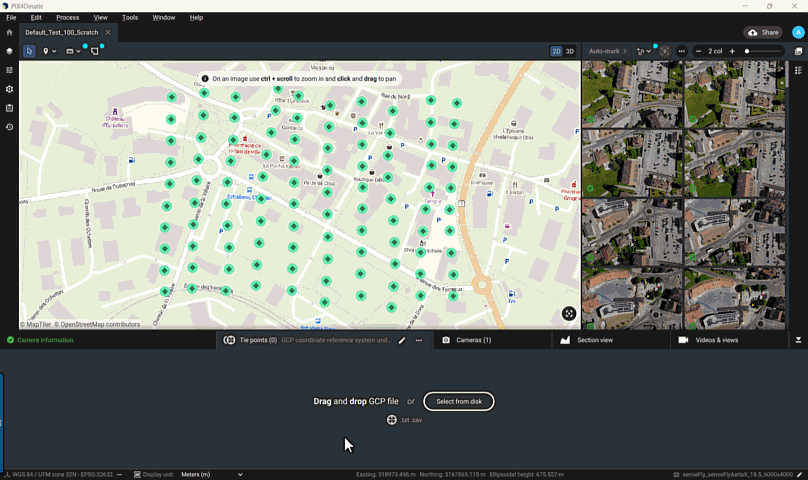The height and width of the screenshot is (480, 808).
Task: Open the history clock icon in sidebar
Action: [x=9, y=127]
